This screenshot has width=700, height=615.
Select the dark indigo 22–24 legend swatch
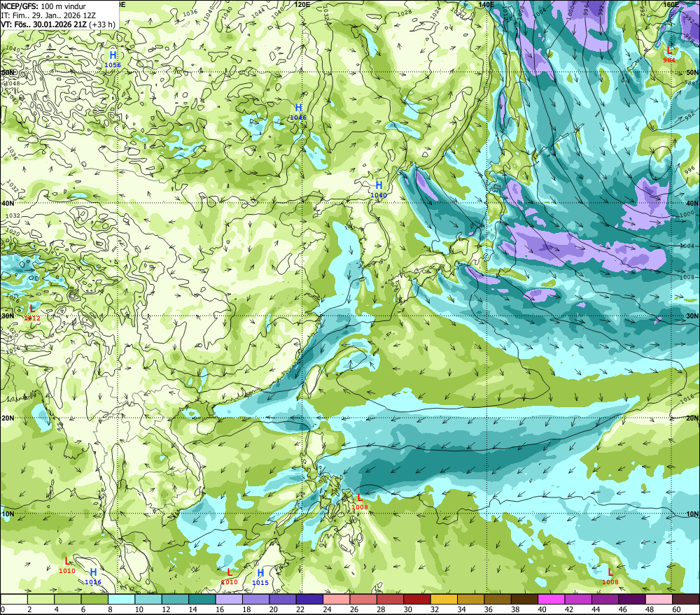(310, 599)
